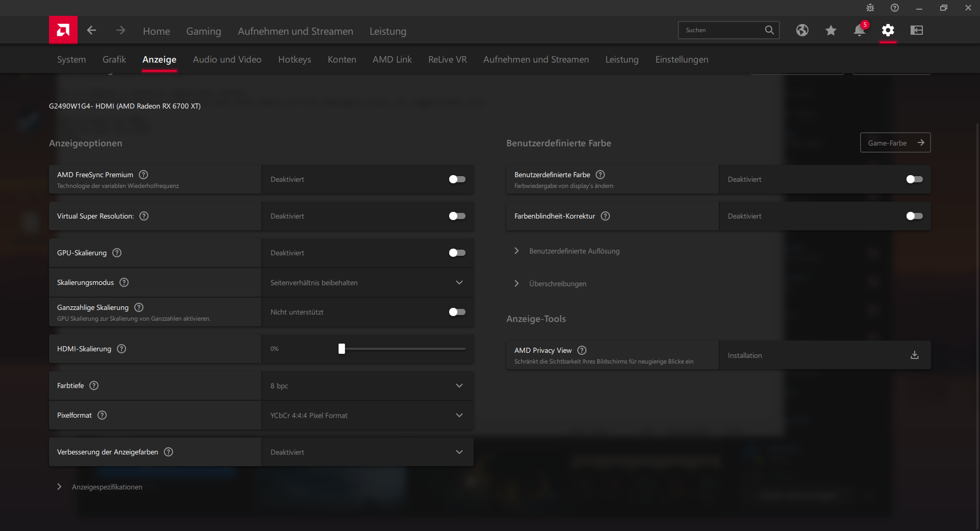Click the vertical scrollbar
Screen dimensions: 980x531
point(977,327)
